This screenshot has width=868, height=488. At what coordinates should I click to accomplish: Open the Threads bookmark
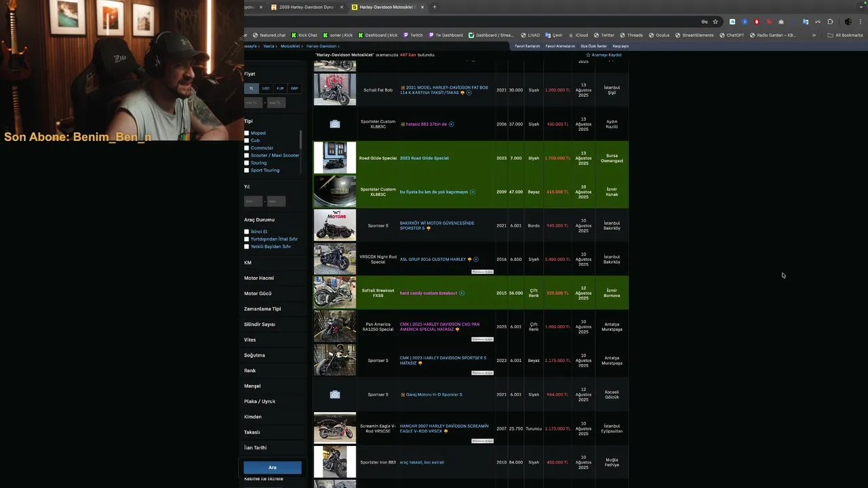(x=631, y=35)
